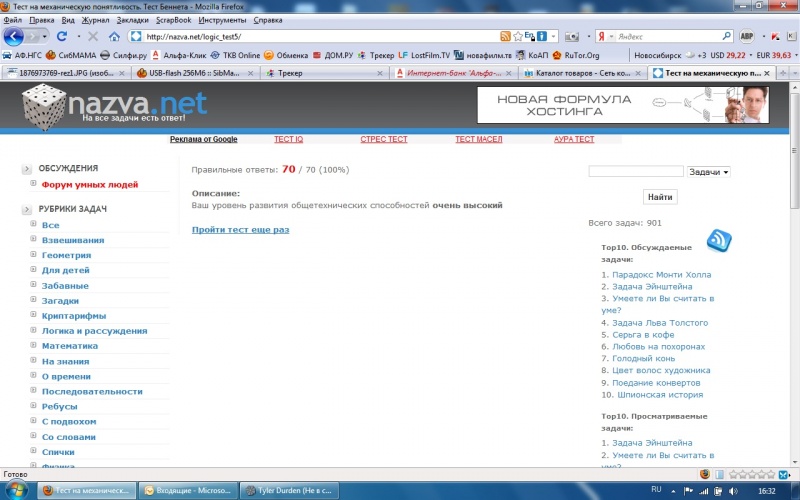Click the Пройти тест еще раз link
Image resolution: width=800 pixels, height=500 pixels.
[240, 230]
